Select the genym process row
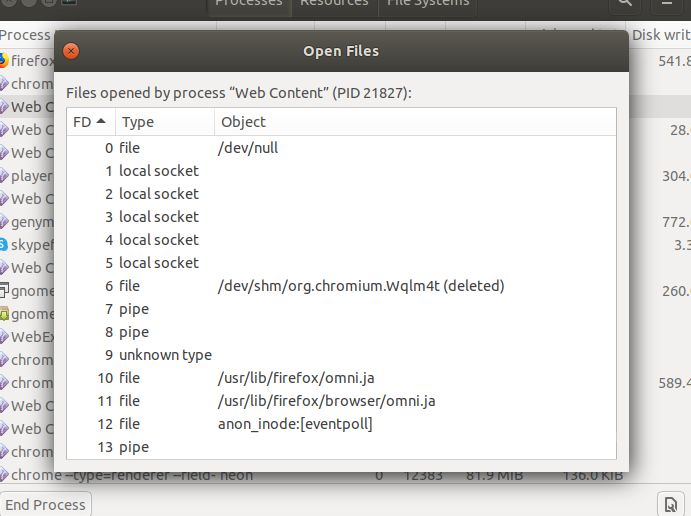This screenshot has width=691, height=516. (x=27, y=222)
